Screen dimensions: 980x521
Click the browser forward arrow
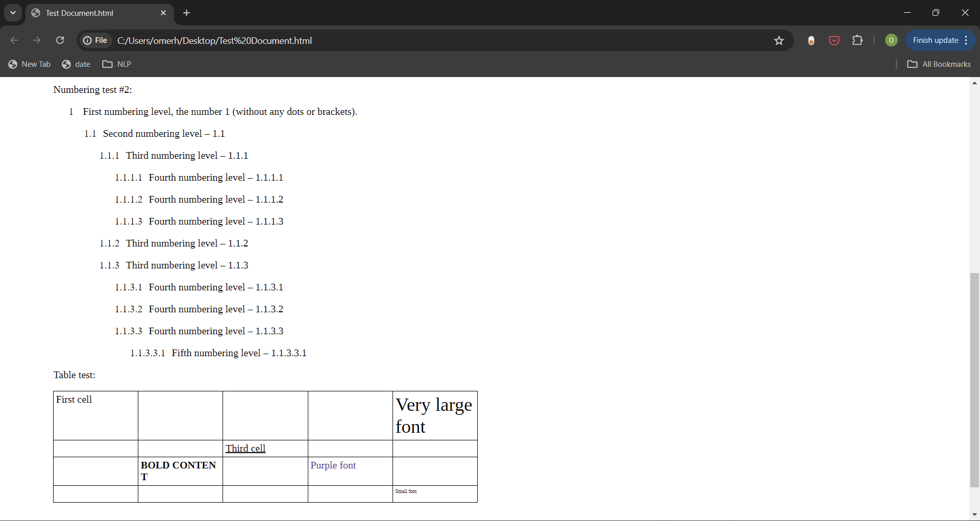[x=37, y=40]
